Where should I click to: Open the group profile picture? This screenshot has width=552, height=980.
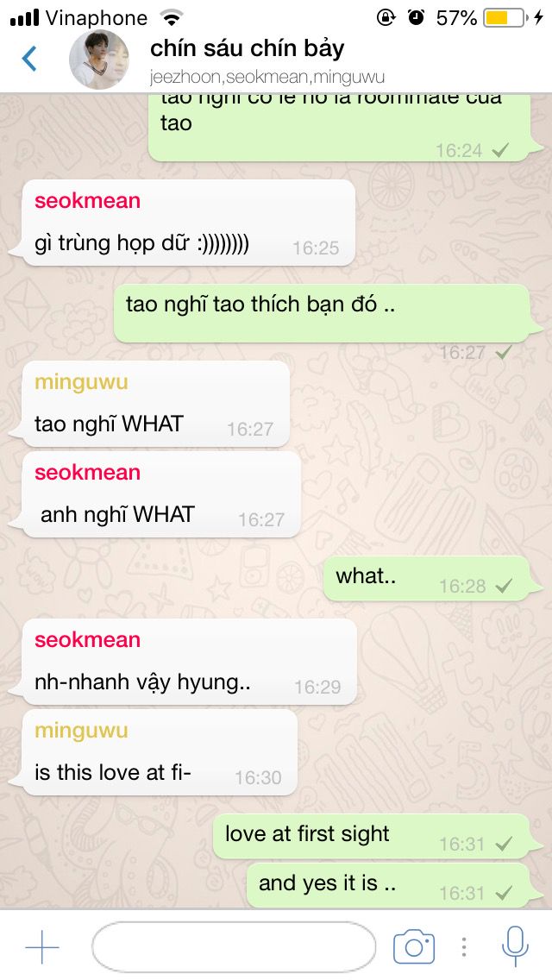coord(99,60)
